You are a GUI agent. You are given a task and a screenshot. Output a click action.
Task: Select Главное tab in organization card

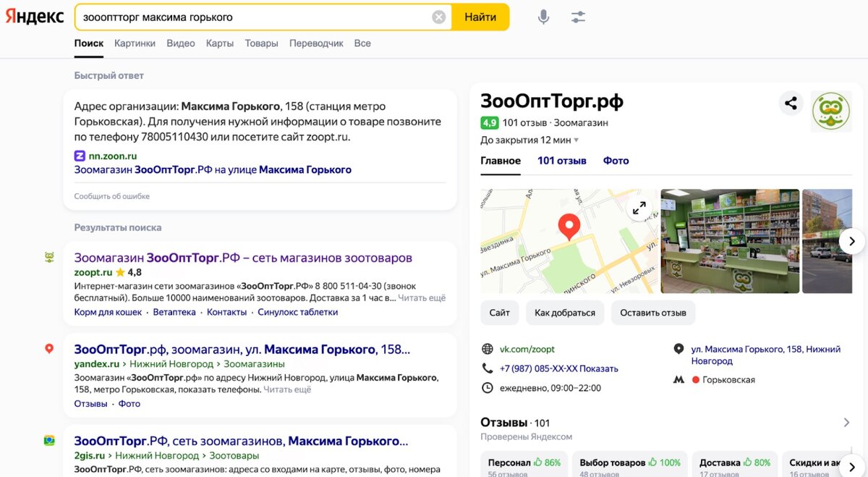tap(501, 161)
